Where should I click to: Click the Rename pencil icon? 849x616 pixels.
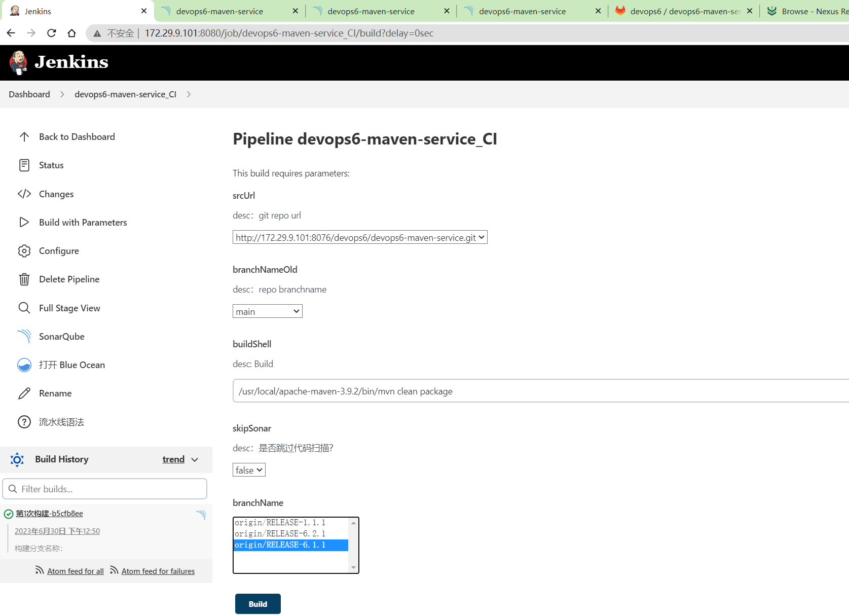[x=24, y=393]
